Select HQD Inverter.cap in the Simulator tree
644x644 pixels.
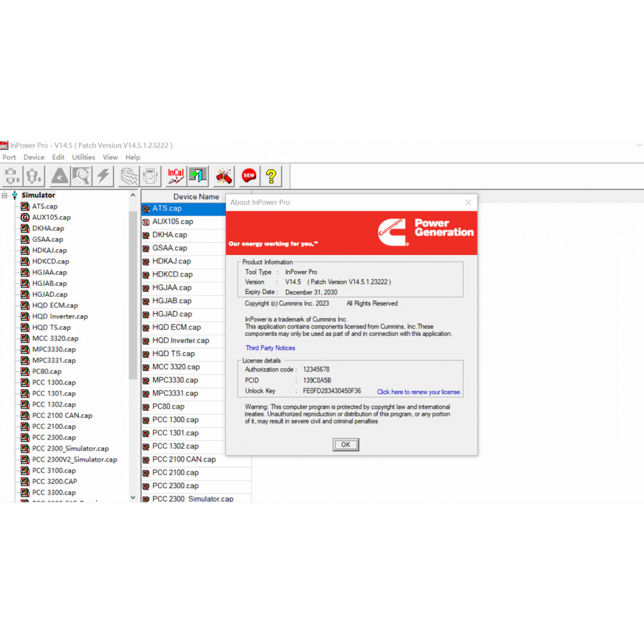pyautogui.click(x=60, y=316)
